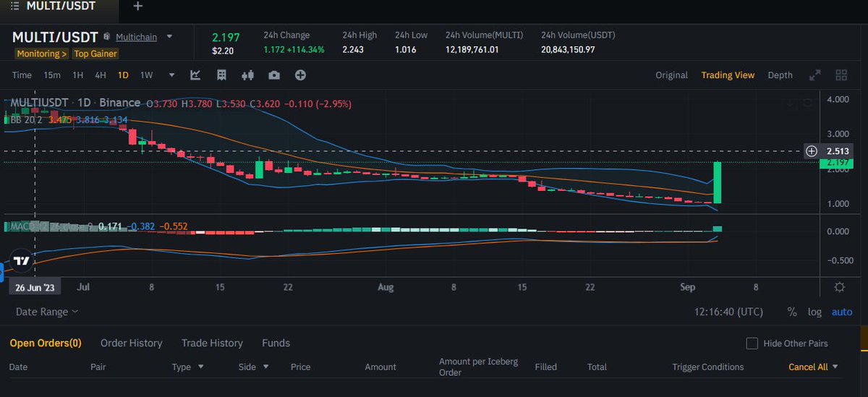The width and height of the screenshot is (868, 397).
Task: Click the TradingView logo on the chart
Action: pos(22,260)
